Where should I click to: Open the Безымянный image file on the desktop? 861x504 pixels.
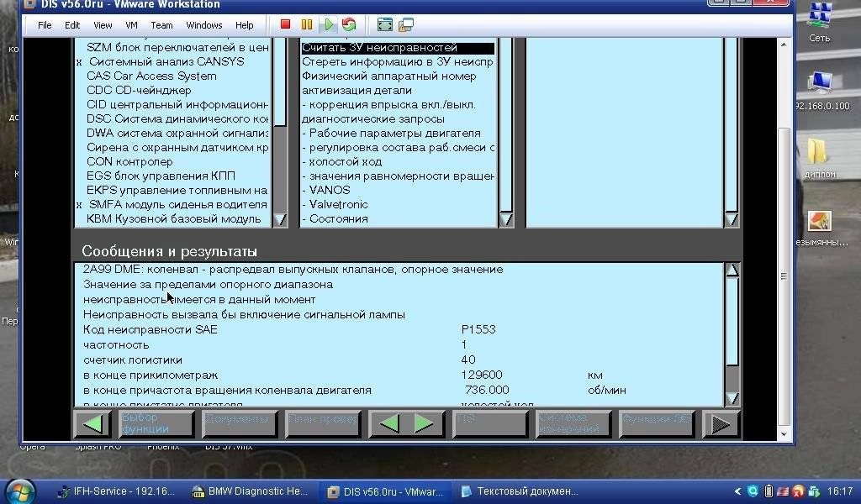click(x=821, y=228)
